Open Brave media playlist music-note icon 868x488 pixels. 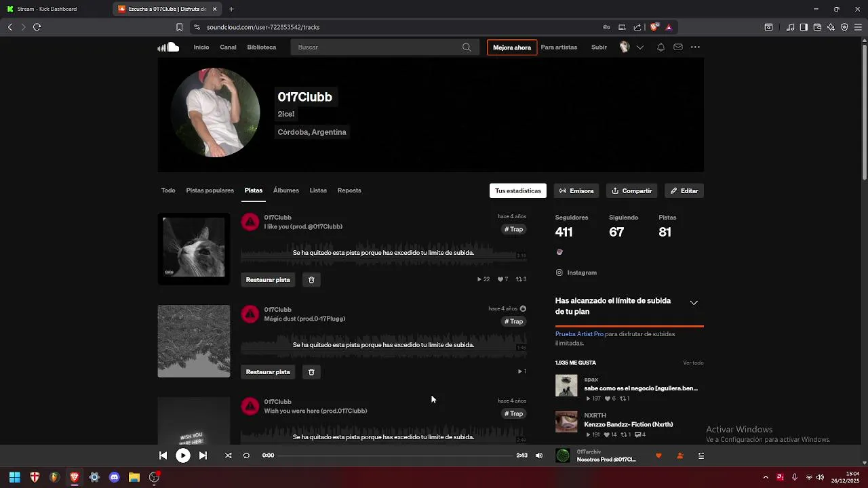point(790,27)
